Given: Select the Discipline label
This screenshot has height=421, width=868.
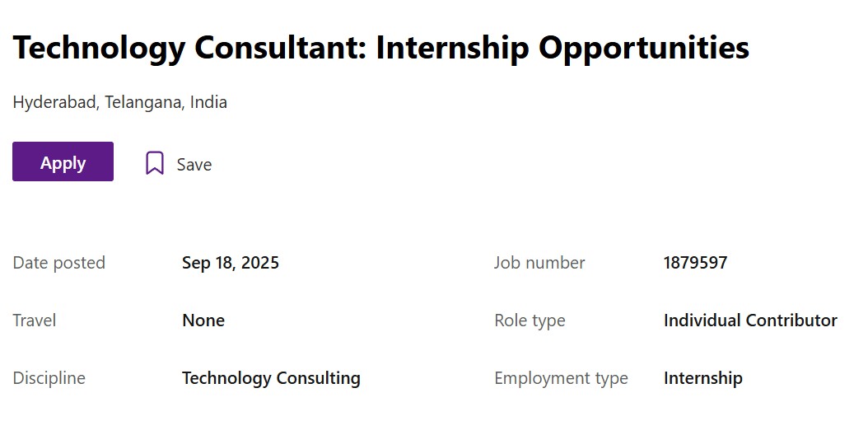Looking at the screenshot, I should click(49, 378).
